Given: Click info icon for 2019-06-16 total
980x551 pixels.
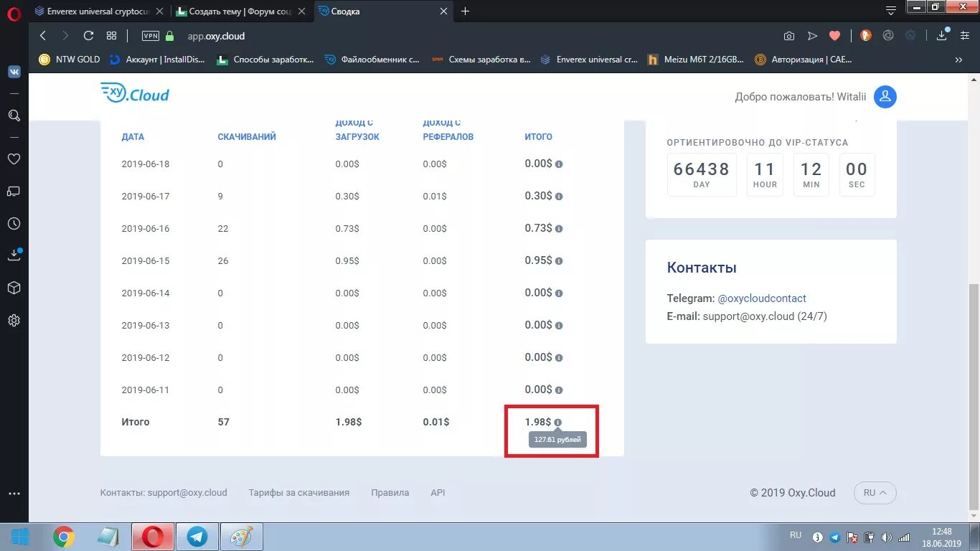Looking at the screenshot, I should click(x=559, y=229).
